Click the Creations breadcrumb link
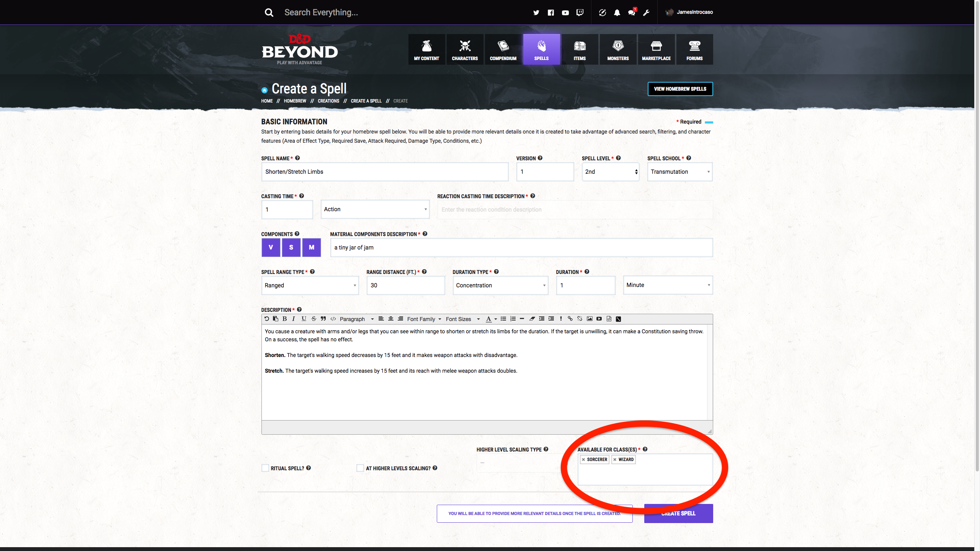 (x=328, y=101)
